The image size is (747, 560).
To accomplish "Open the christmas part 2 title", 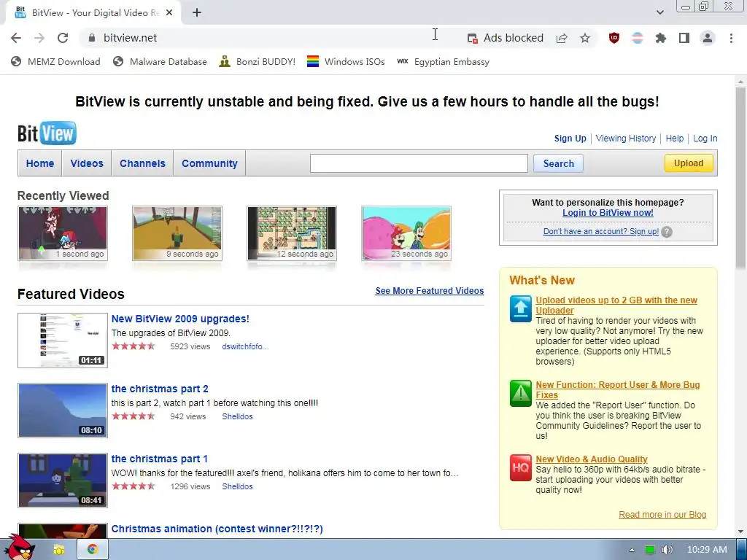I will click(160, 389).
